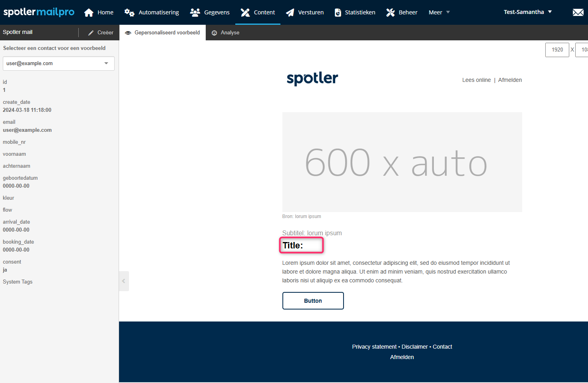Open the Content menu
This screenshot has width=588, height=383.
point(258,12)
